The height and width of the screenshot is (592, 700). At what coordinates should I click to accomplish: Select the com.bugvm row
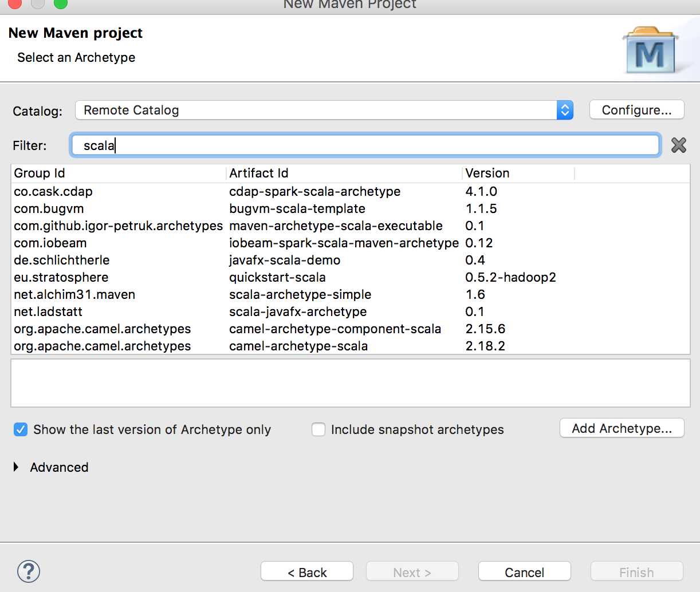(350, 208)
